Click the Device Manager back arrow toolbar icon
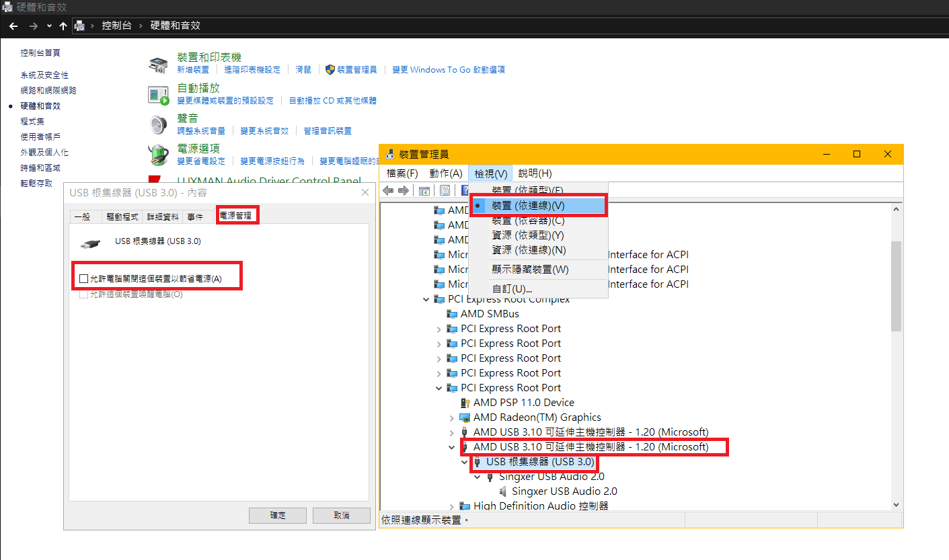The image size is (949, 560). pyautogui.click(x=388, y=191)
